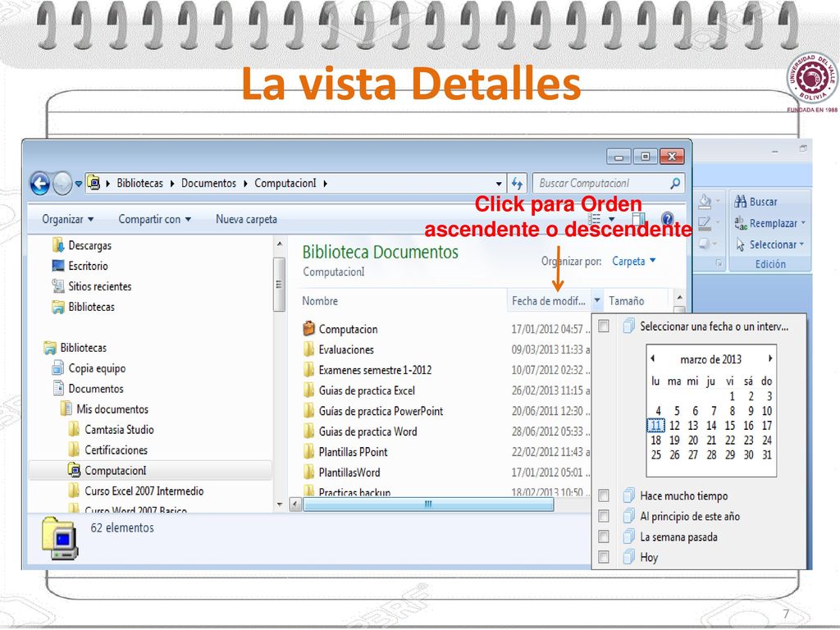Image resolution: width=840 pixels, height=630 pixels.
Task: Select the Guias de practica Excel folder
Action: 367,390
